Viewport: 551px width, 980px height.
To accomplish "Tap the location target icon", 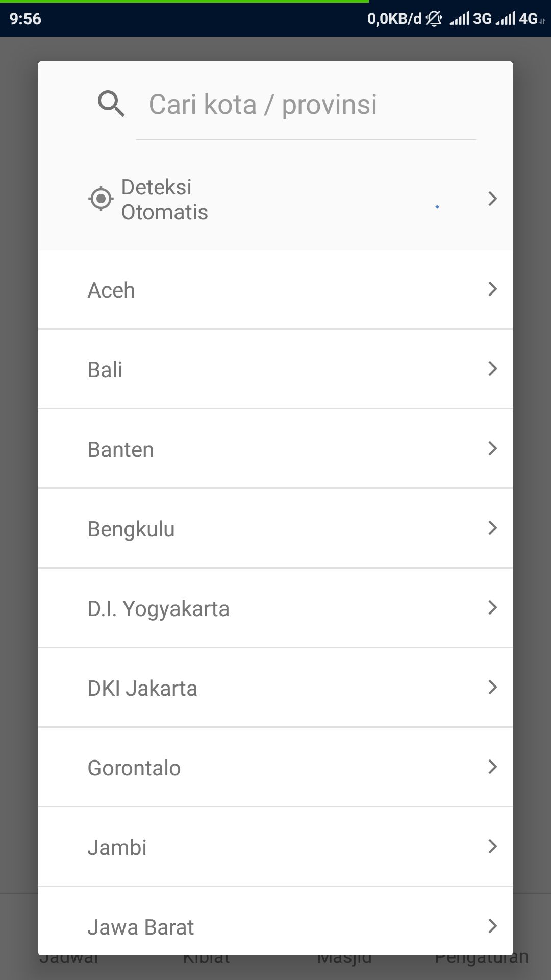I will [x=101, y=199].
